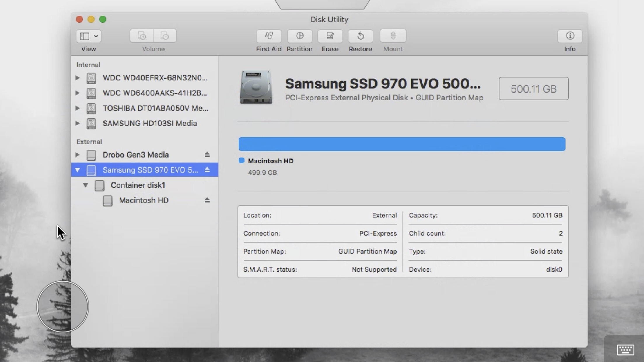This screenshot has height=362, width=644.
Task: Close the Disk Utility window
Action: coord(79,19)
